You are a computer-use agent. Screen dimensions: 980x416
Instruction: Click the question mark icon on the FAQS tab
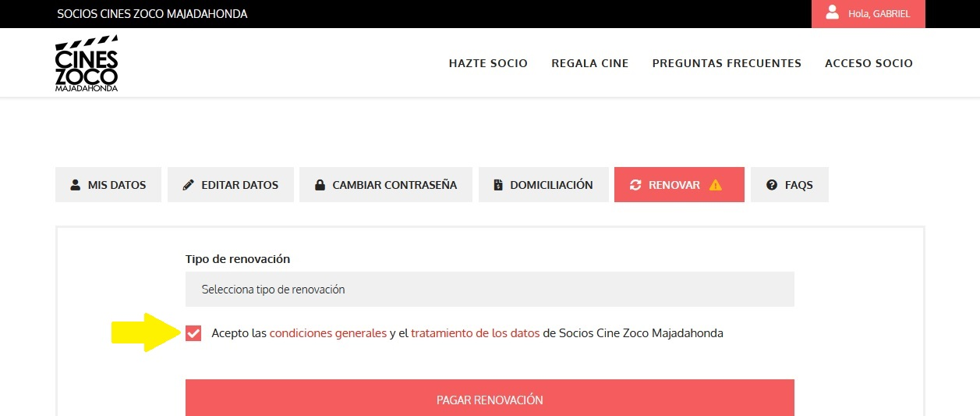pos(772,185)
